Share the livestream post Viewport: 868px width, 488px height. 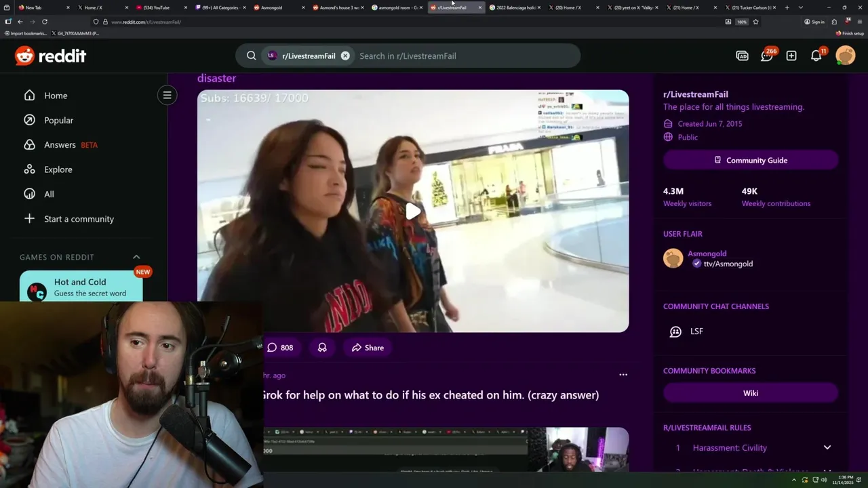[368, 348]
